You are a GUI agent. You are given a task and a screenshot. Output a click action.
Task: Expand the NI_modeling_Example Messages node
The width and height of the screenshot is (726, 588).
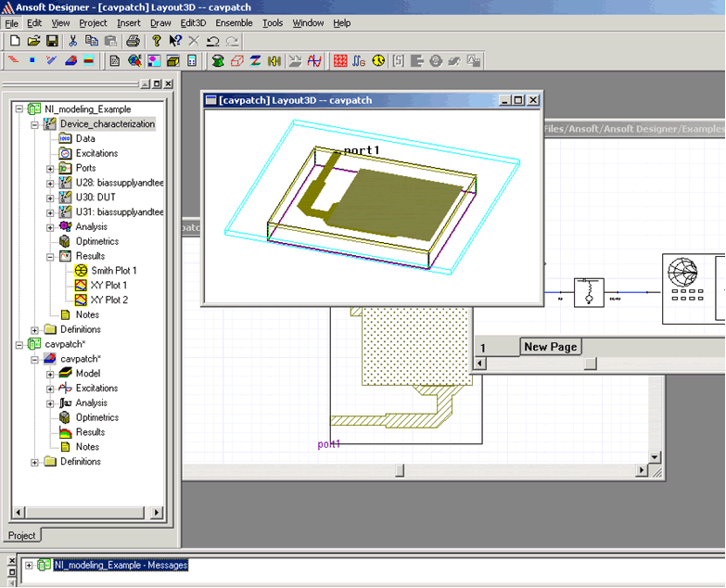pos(29,566)
